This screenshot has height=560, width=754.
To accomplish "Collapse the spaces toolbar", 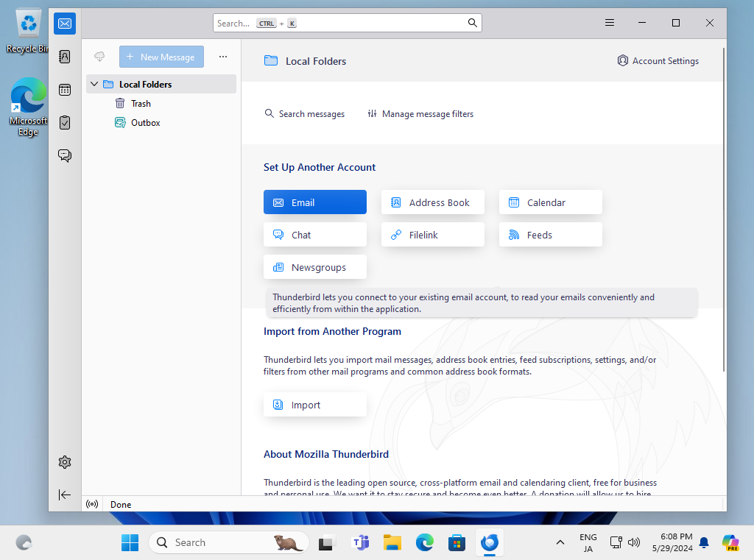I will pyautogui.click(x=65, y=495).
